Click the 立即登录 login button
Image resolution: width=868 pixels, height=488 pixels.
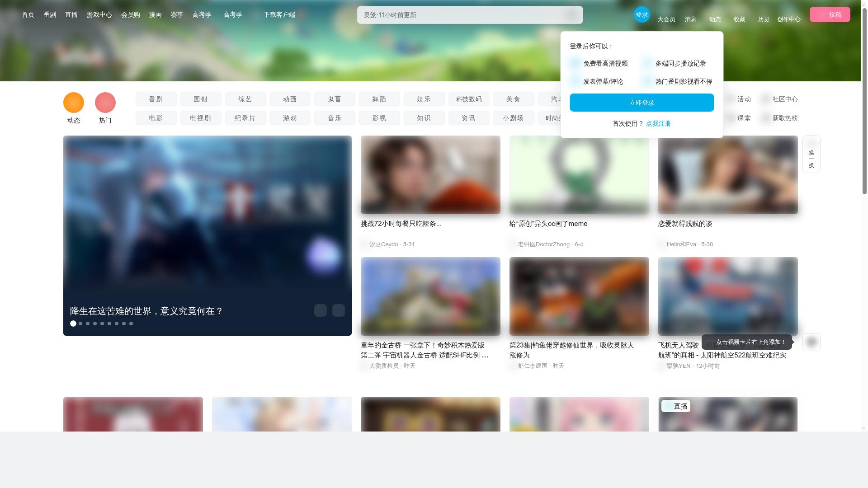point(642,102)
